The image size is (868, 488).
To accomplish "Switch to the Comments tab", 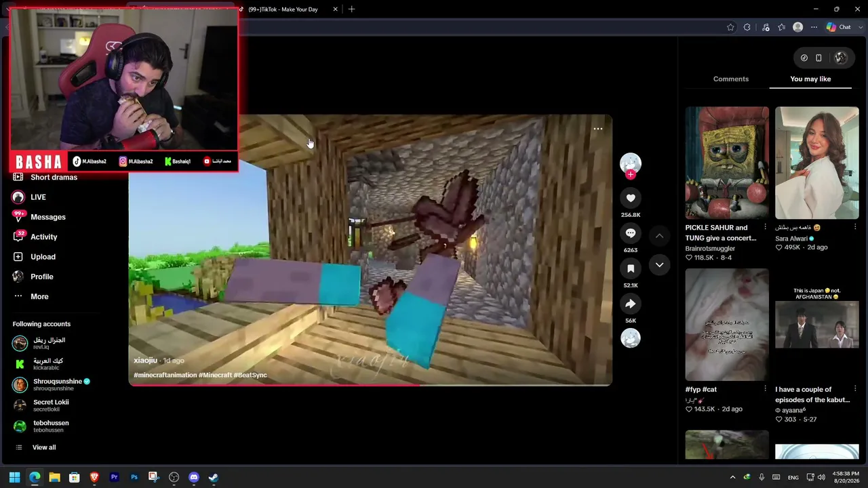I will pos(731,79).
